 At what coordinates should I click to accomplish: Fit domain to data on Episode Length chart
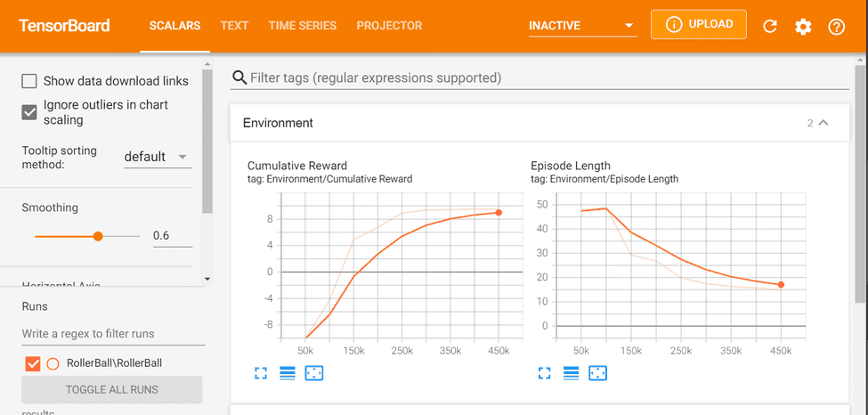click(x=597, y=373)
